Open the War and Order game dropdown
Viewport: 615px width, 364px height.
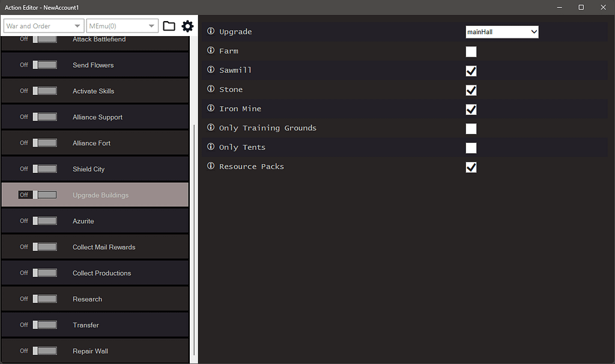pyautogui.click(x=43, y=26)
